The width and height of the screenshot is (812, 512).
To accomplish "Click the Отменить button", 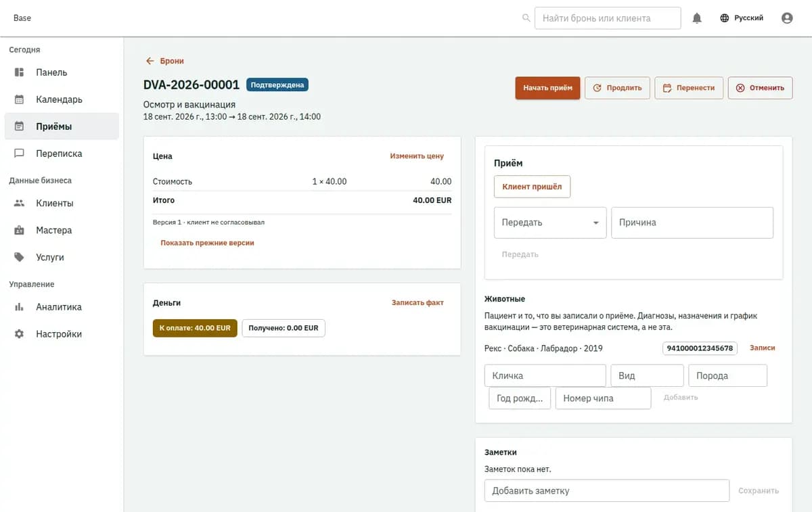I will click(x=760, y=88).
